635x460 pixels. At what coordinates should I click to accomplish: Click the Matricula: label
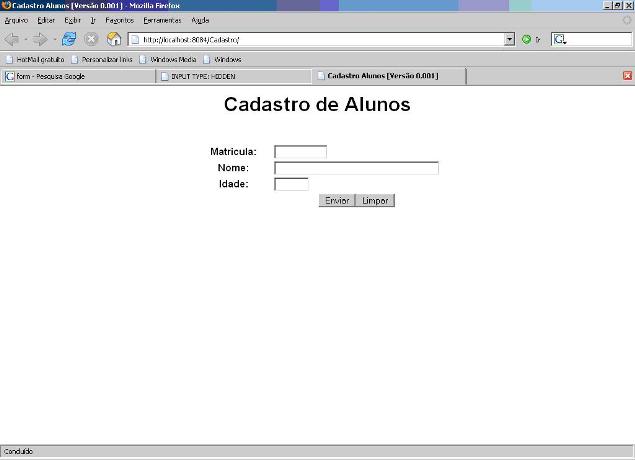(x=233, y=152)
